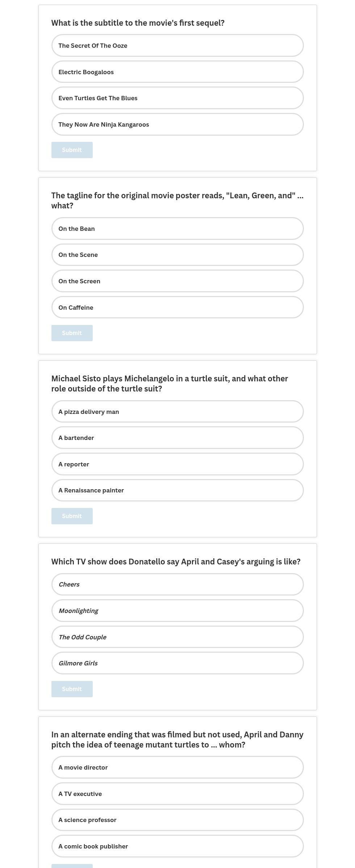Select "A movie director" for the alternate ending
355x868 pixels.
[177, 767]
